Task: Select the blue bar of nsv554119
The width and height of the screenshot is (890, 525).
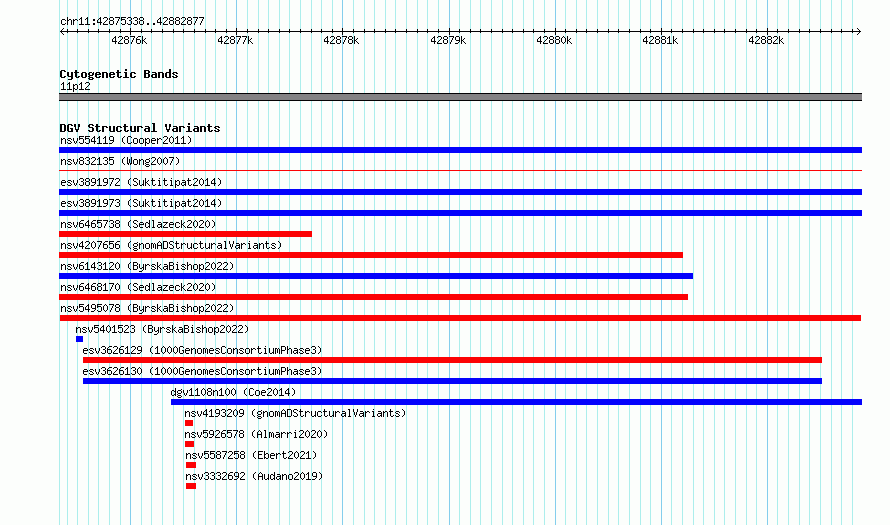Action: point(460,150)
